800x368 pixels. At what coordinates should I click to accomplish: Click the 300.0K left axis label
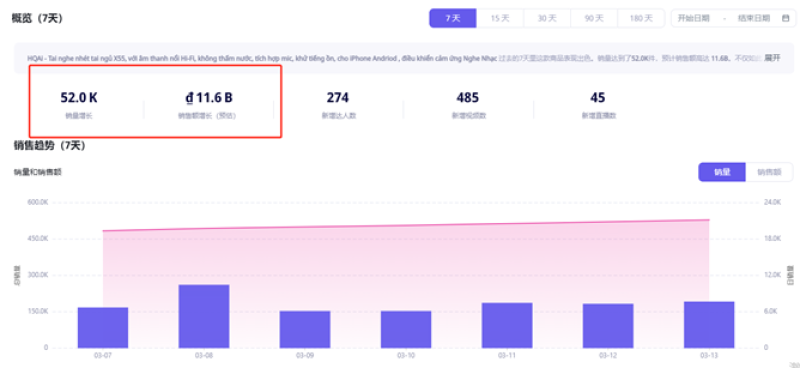[x=38, y=275]
